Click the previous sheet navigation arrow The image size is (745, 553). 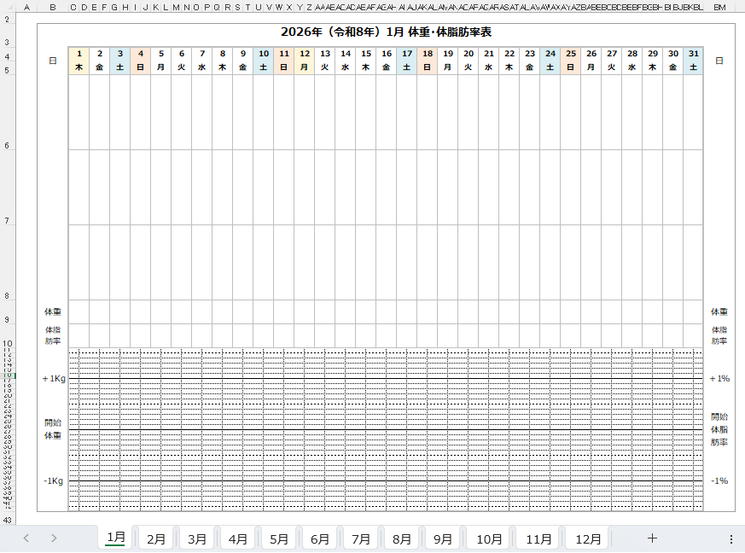(x=26, y=538)
